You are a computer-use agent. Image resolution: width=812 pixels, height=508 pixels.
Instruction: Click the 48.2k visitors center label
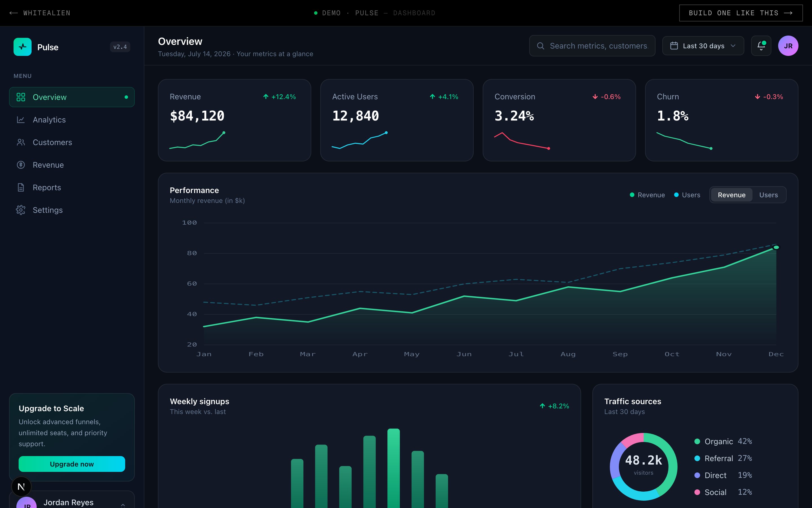pyautogui.click(x=643, y=465)
